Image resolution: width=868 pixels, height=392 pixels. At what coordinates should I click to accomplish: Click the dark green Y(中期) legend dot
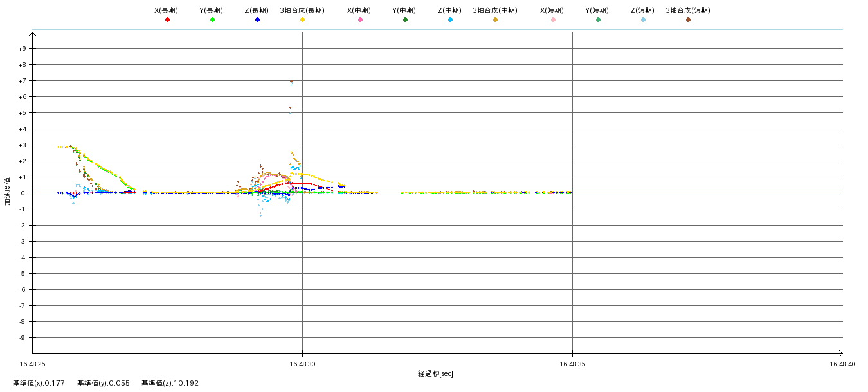[x=405, y=20]
